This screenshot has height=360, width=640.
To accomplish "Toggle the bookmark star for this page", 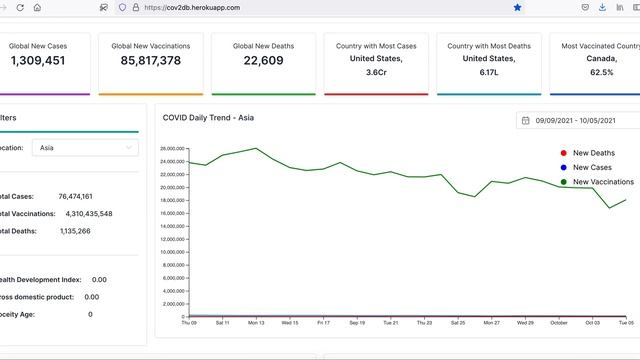I will point(517,7).
